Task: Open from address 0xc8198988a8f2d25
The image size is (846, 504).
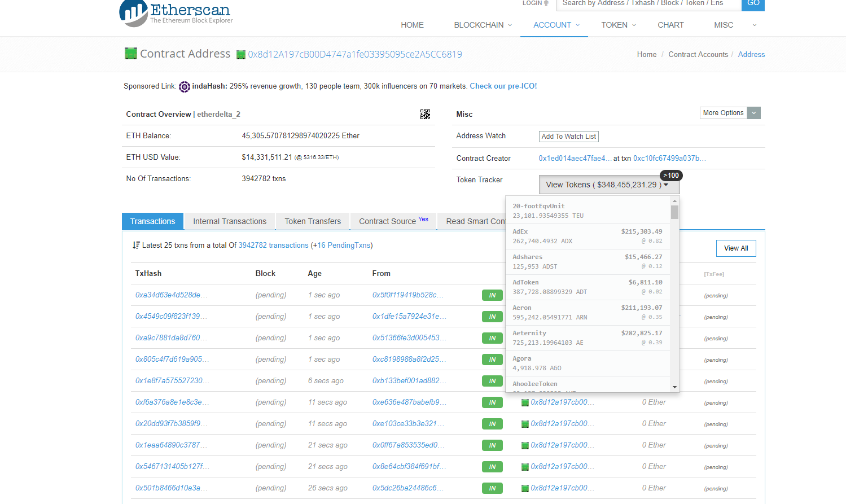Action: click(409, 360)
